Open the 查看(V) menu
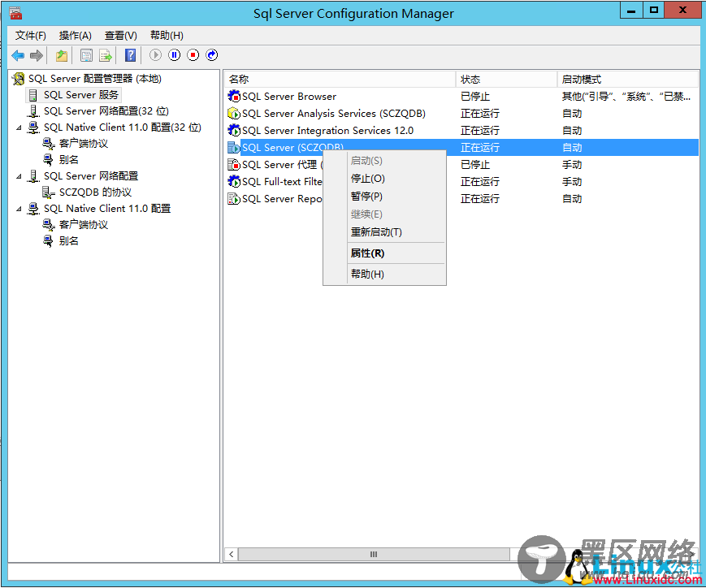706x588 pixels. [121, 36]
